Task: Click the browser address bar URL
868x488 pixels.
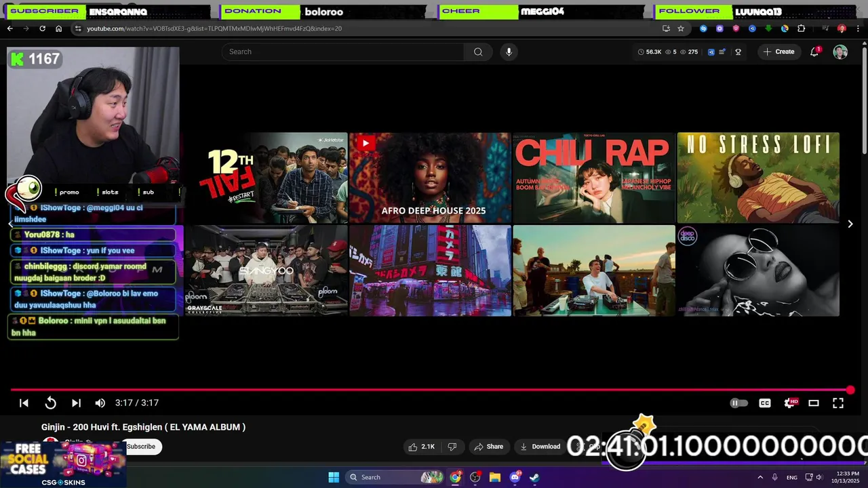Action: [214, 28]
